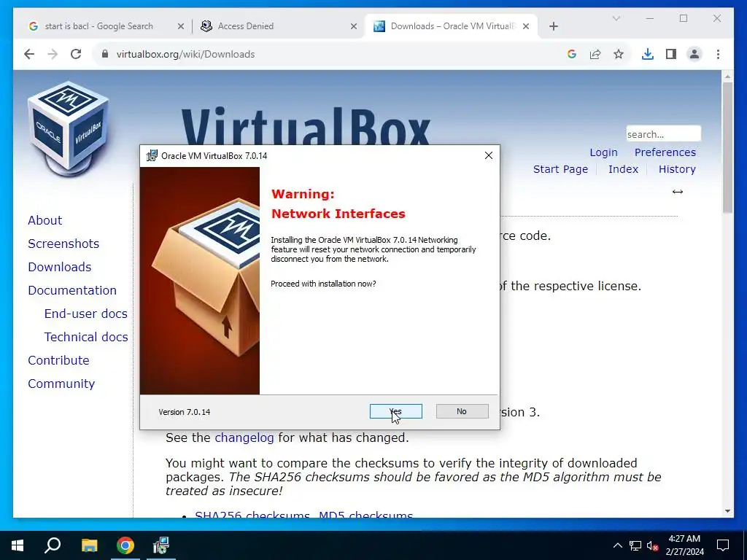Open Downloads in the sidebar

[x=60, y=267]
